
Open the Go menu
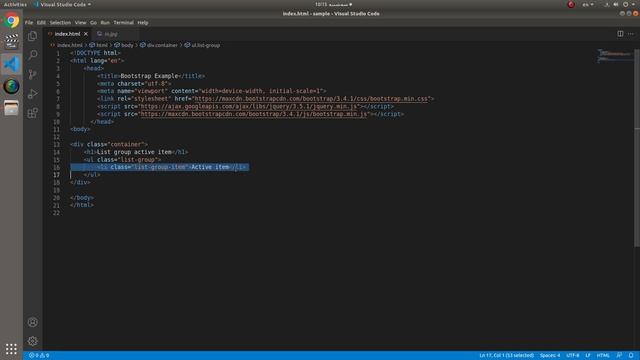(93, 22)
